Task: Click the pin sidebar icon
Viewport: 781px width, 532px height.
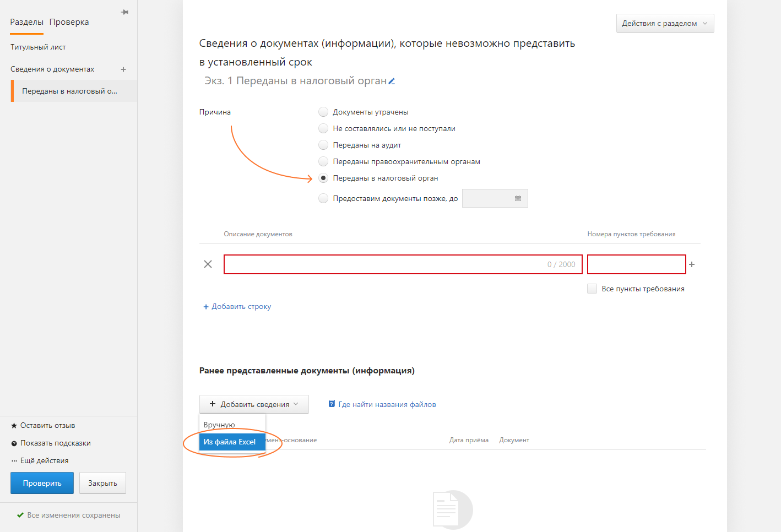Action: click(125, 12)
